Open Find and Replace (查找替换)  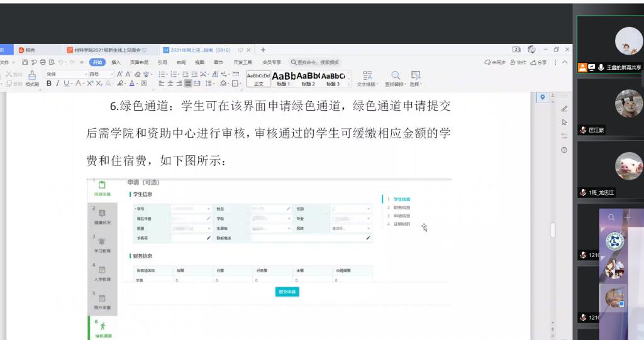click(x=396, y=78)
